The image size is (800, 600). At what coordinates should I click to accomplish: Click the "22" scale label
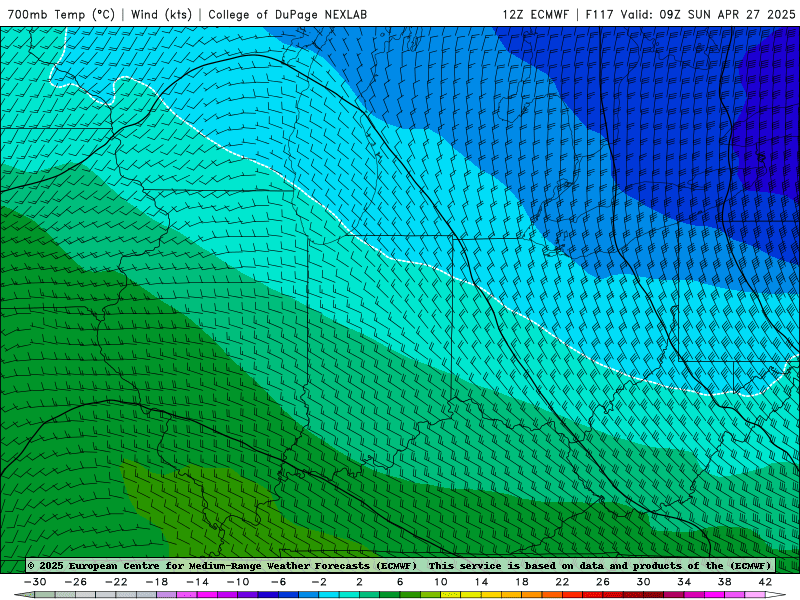pyautogui.click(x=562, y=582)
